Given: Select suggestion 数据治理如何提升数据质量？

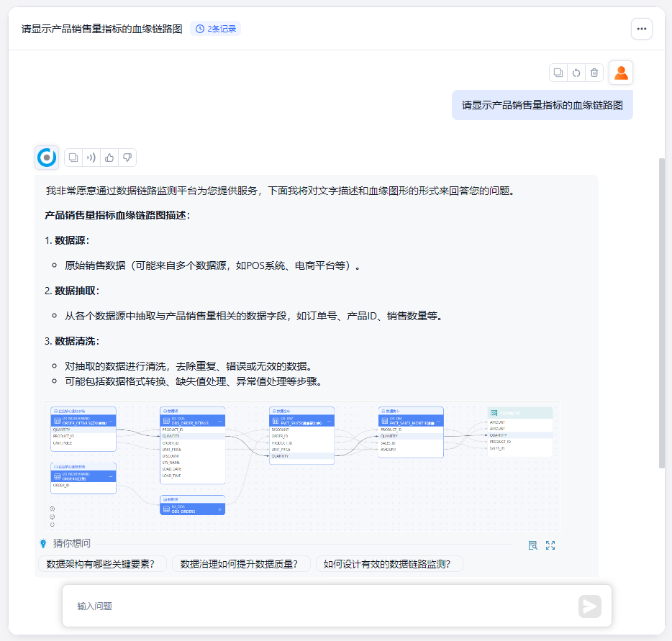Looking at the screenshot, I should click(240, 564).
